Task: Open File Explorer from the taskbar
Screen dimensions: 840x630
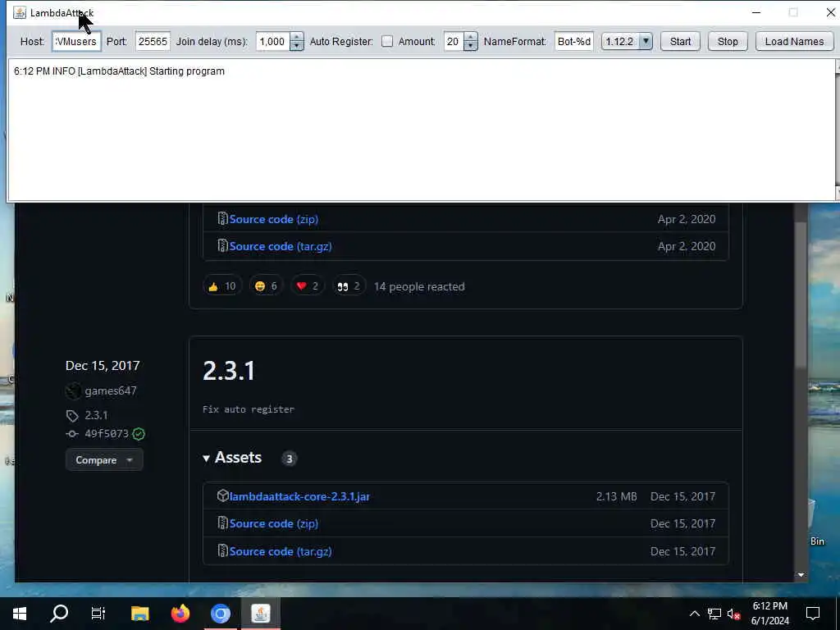Action: coord(139,614)
